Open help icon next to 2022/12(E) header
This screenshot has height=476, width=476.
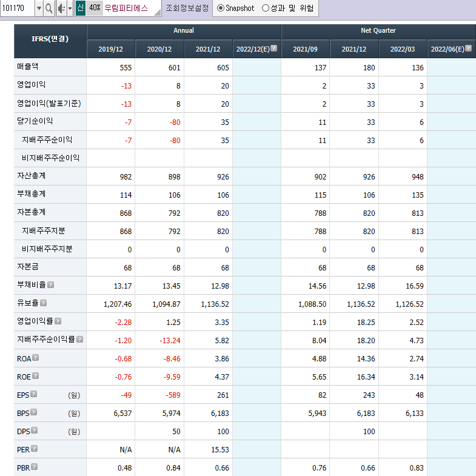point(274,49)
